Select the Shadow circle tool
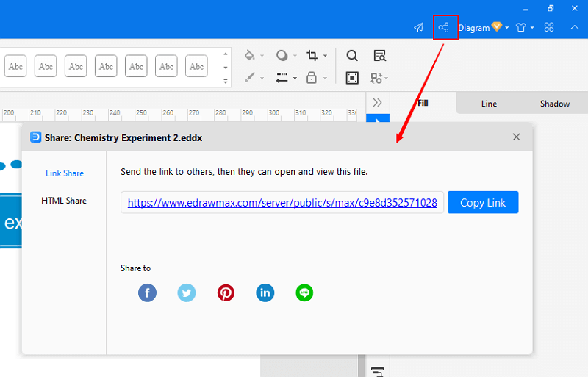Image resolution: width=588 pixels, height=377 pixels. coord(282,56)
